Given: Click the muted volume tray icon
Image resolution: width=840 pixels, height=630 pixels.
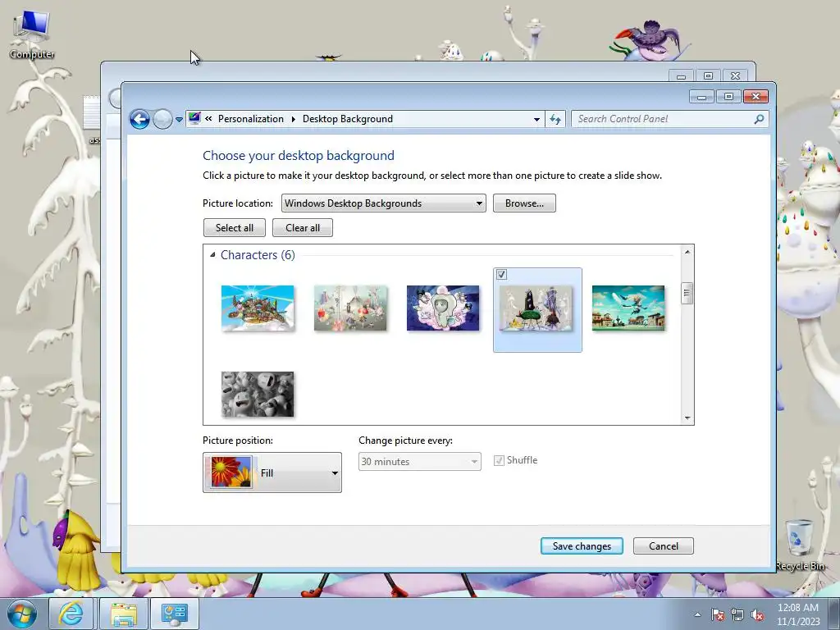Looking at the screenshot, I should click(757, 614).
